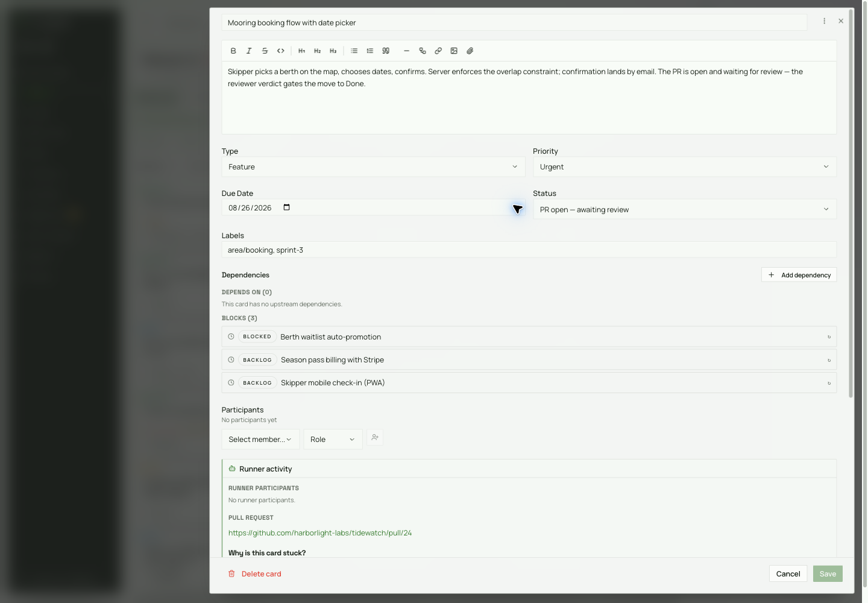The height and width of the screenshot is (603, 868).
Task: Click the linked-card icon next to the link icon
Action: [x=423, y=51]
